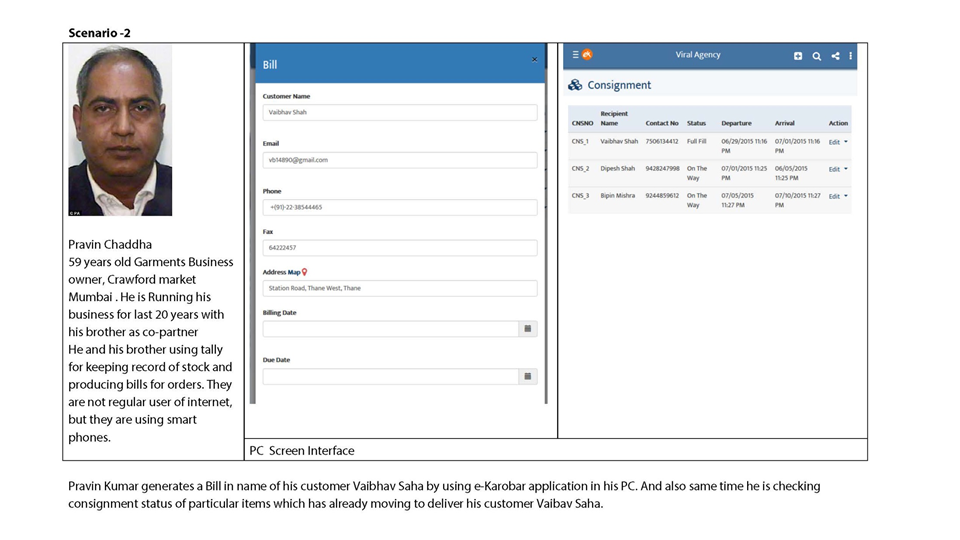Click Edit link for Bipin Mishra row
This screenshot has width=960, height=540.
tap(834, 196)
